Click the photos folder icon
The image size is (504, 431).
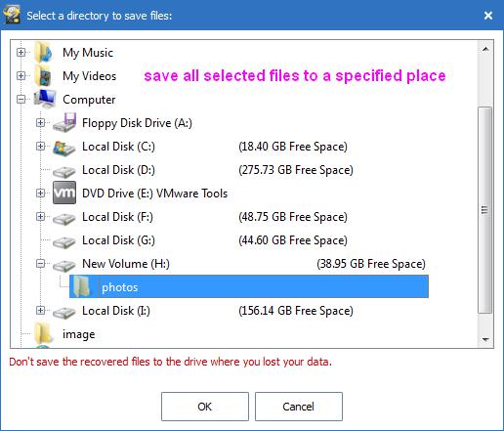pyautogui.click(x=81, y=286)
